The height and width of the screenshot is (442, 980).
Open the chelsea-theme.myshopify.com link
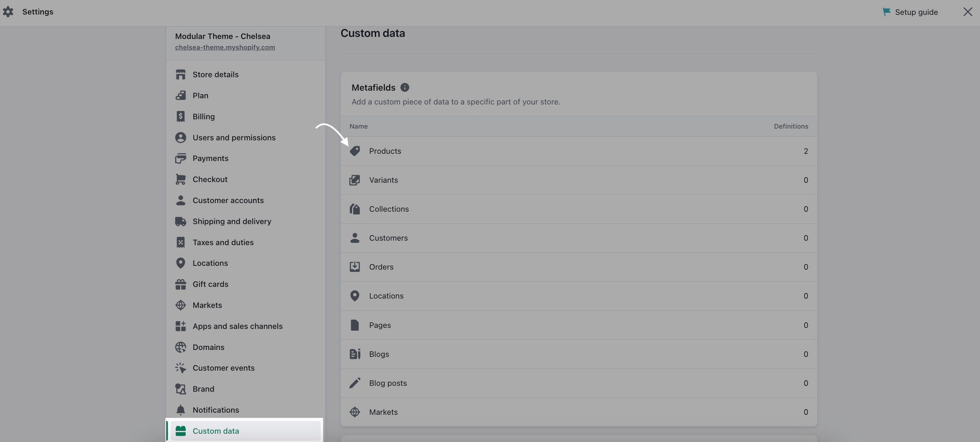pos(225,47)
